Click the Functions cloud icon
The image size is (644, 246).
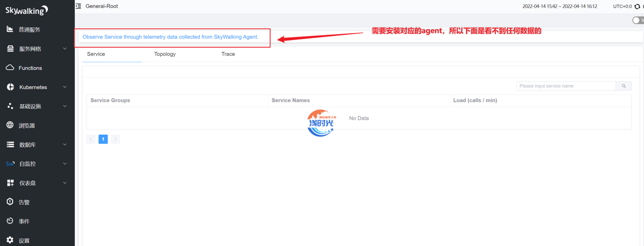[10, 68]
